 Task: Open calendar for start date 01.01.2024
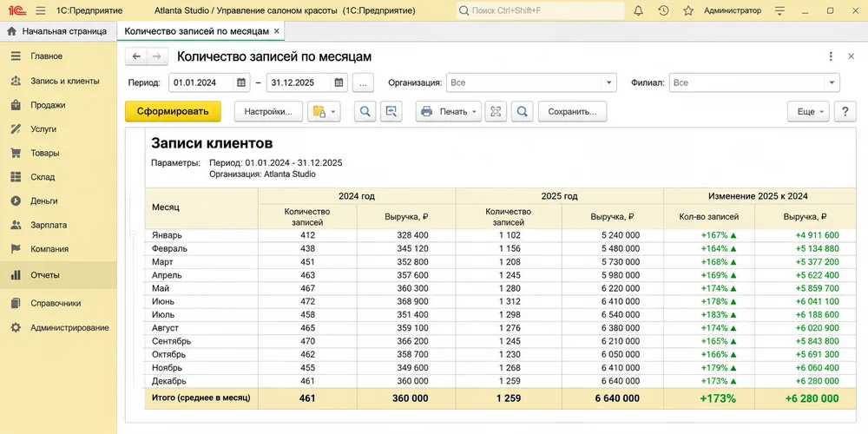[240, 82]
